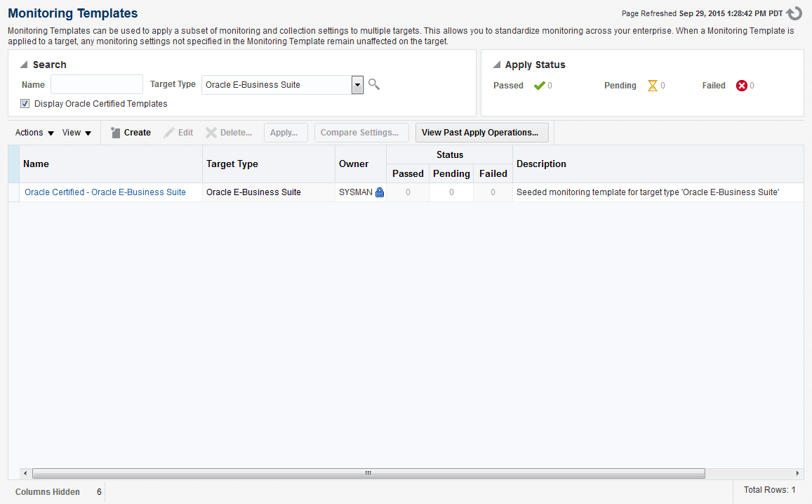Click the Name column header
The image size is (812, 504).
coord(111,164)
